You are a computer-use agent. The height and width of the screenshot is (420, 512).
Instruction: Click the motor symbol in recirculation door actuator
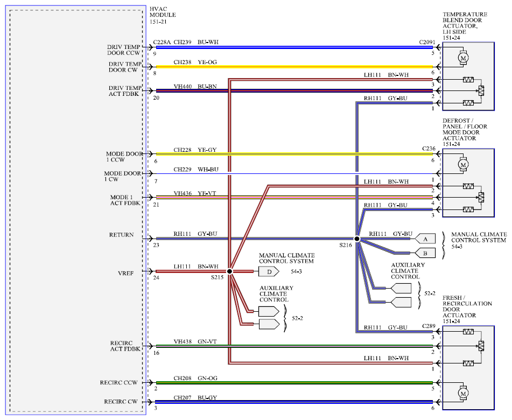click(x=463, y=393)
